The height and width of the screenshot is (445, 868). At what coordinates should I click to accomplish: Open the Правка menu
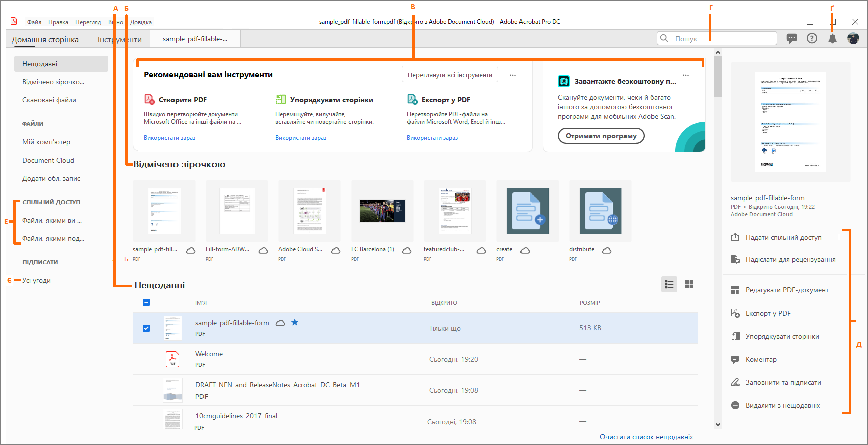(58, 22)
